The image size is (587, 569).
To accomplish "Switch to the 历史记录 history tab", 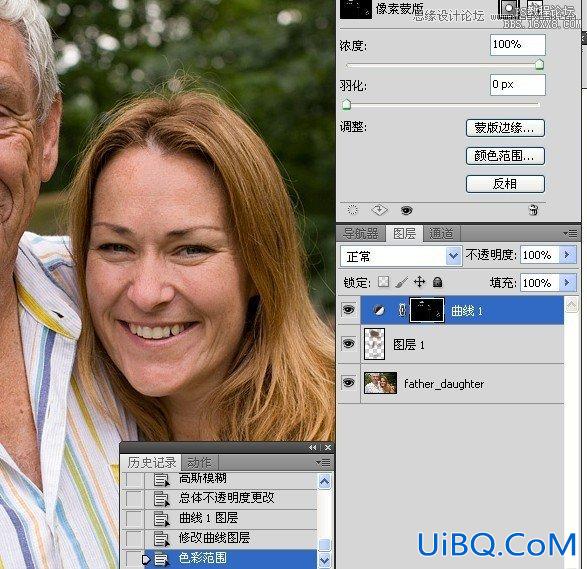I will pos(151,462).
